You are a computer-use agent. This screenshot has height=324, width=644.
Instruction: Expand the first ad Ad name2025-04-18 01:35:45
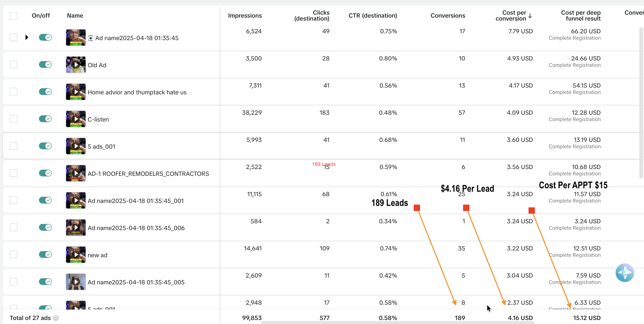point(27,38)
